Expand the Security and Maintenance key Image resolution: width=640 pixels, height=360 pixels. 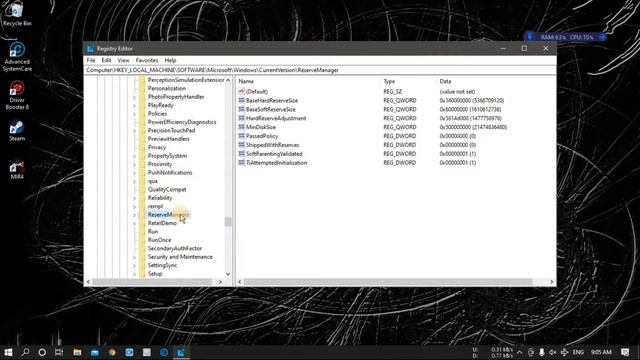coord(134,257)
